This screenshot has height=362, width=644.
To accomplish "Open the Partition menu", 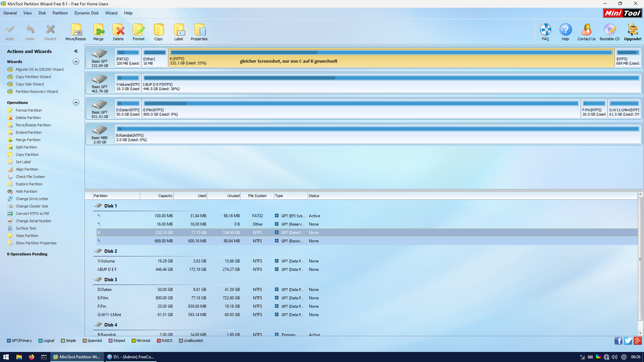I will (x=60, y=13).
